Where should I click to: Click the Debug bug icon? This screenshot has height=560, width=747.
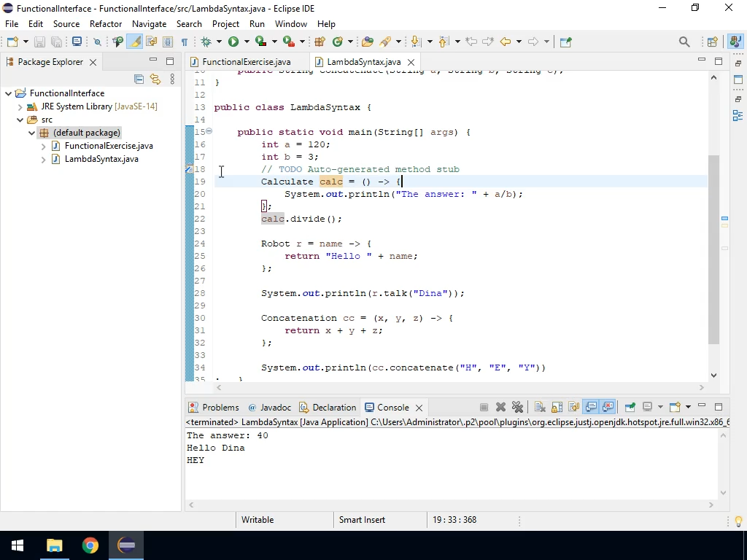(206, 42)
